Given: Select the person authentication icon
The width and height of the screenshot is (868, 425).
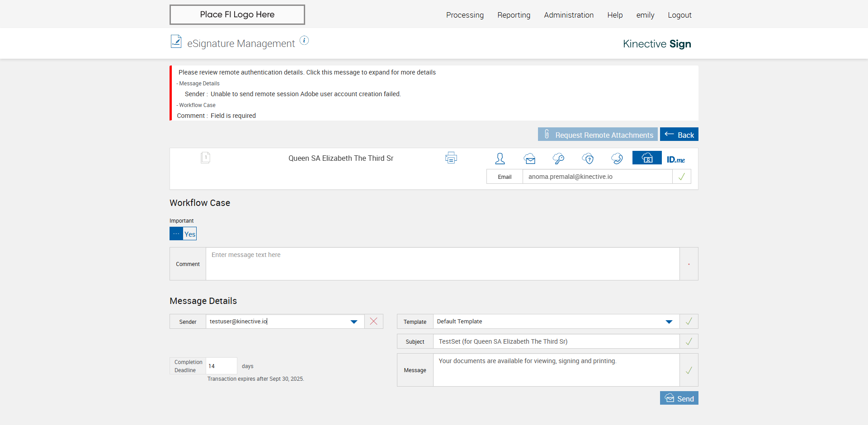Looking at the screenshot, I should tap(500, 159).
